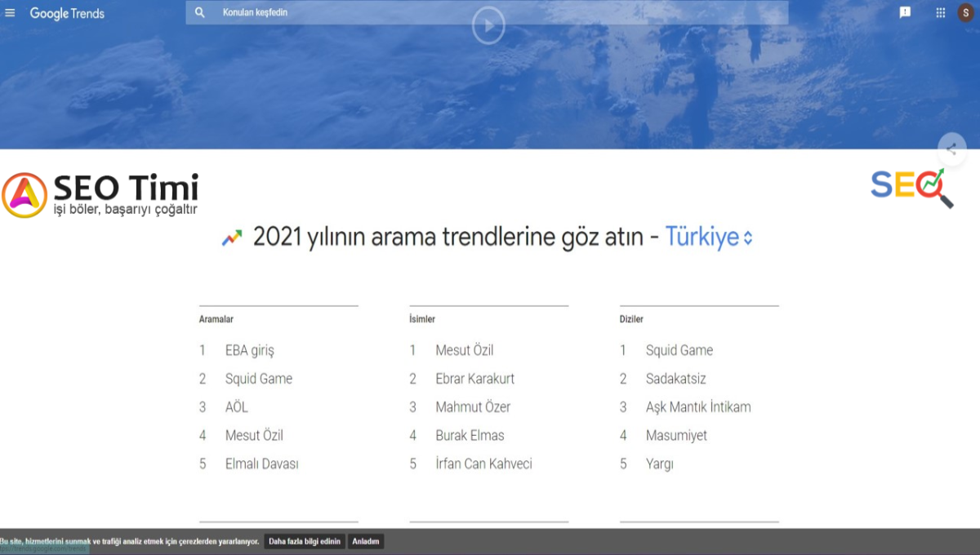Open the Google apps grid
Image resolution: width=980 pixels, height=555 pixels.
tap(940, 13)
